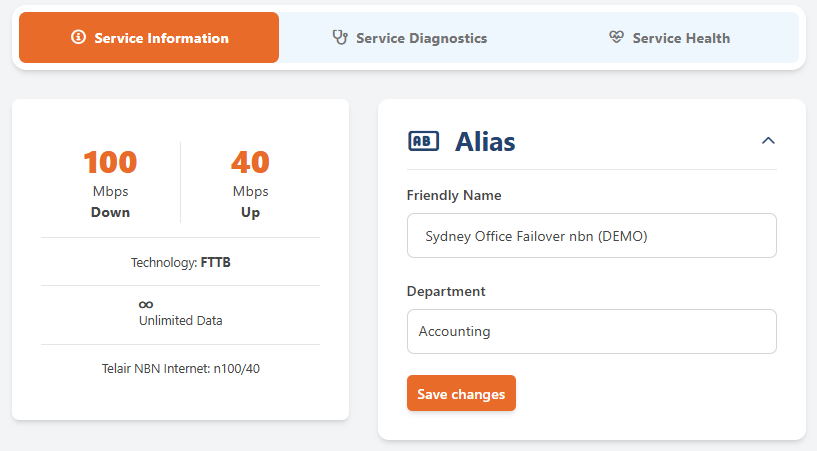
Task: Save changes to the alias
Action: click(x=461, y=393)
